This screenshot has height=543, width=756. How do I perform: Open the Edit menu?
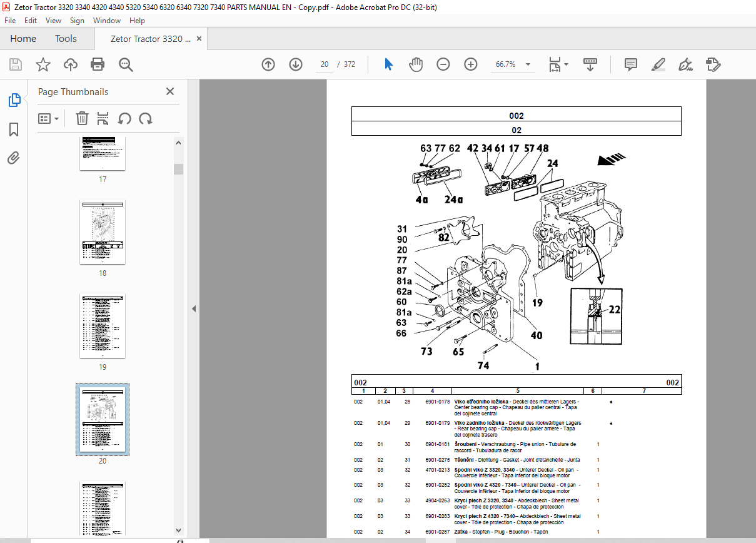click(31, 21)
